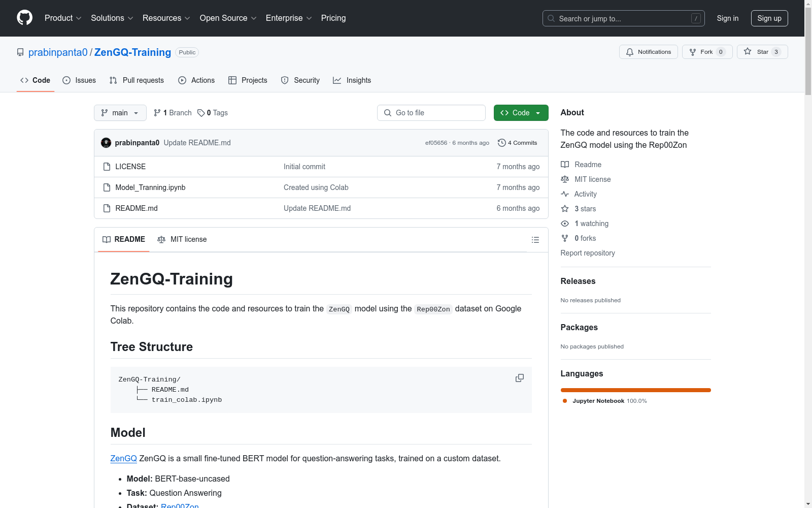This screenshot has width=812, height=508.
Task: Click the Sign up button
Action: [769, 18]
